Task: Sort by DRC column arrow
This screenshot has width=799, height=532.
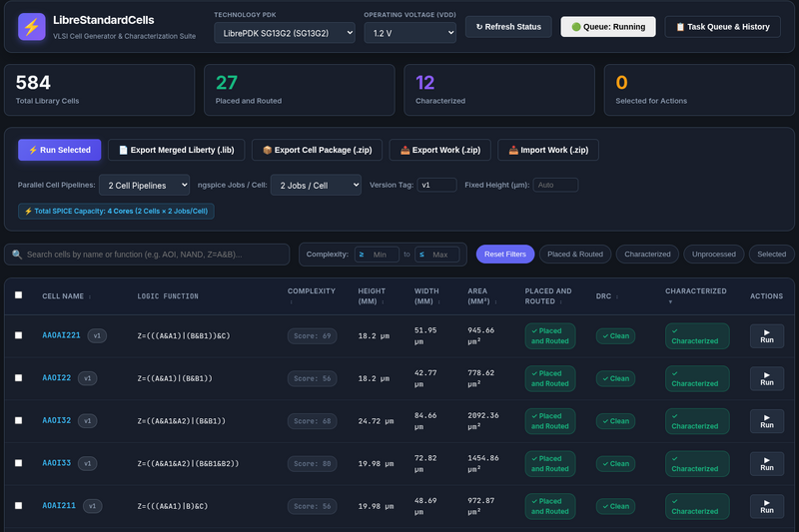Action: tap(617, 296)
